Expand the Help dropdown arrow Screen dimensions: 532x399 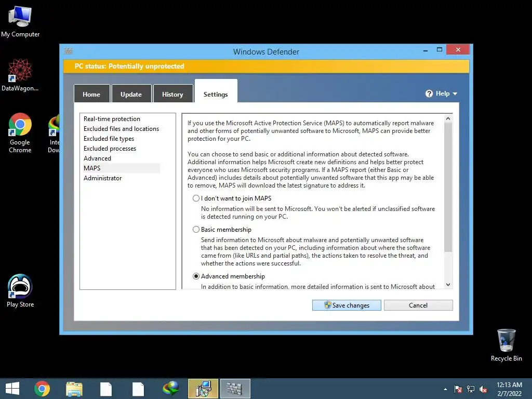coord(455,94)
